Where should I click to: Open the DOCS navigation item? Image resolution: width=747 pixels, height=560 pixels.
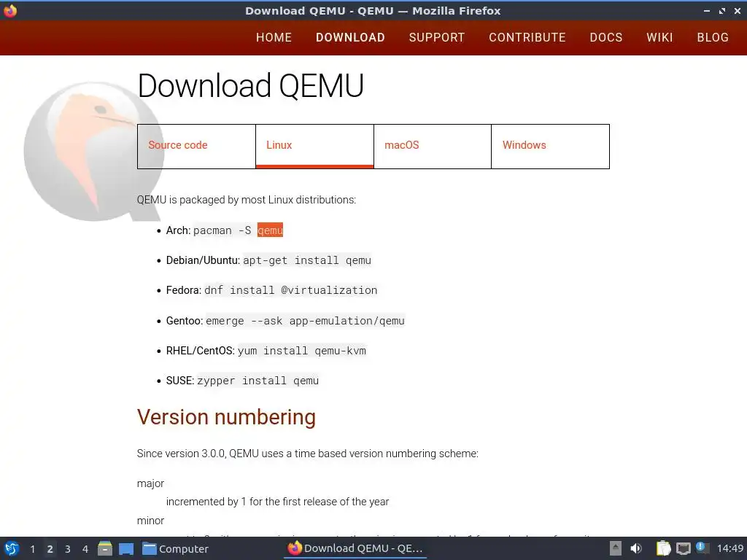(x=606, y=38)
